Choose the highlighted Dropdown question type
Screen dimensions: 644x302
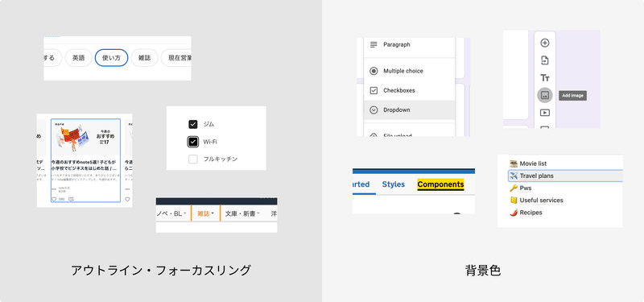pos(410,110)
